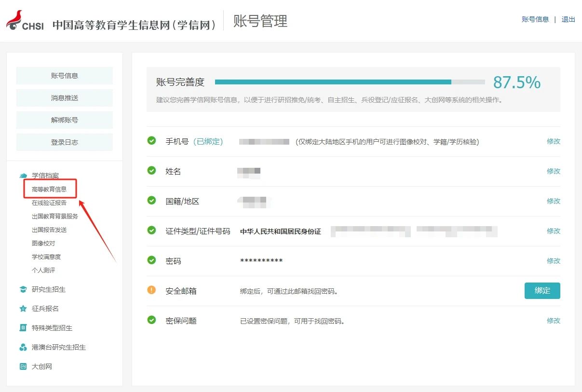Click the green check icon beside 姓名
This screenshot has height=392, width=582.
pos(151,171)
